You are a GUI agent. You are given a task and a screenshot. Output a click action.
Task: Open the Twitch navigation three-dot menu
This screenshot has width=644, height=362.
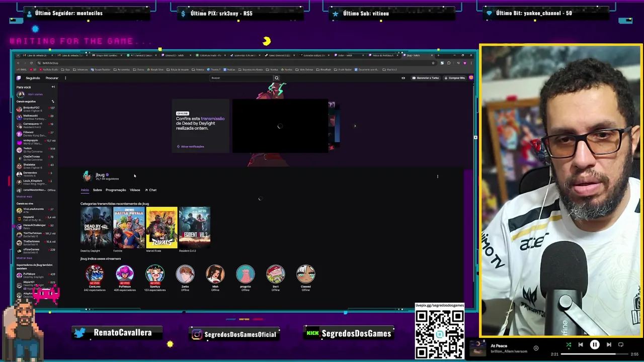coord(65,78)
